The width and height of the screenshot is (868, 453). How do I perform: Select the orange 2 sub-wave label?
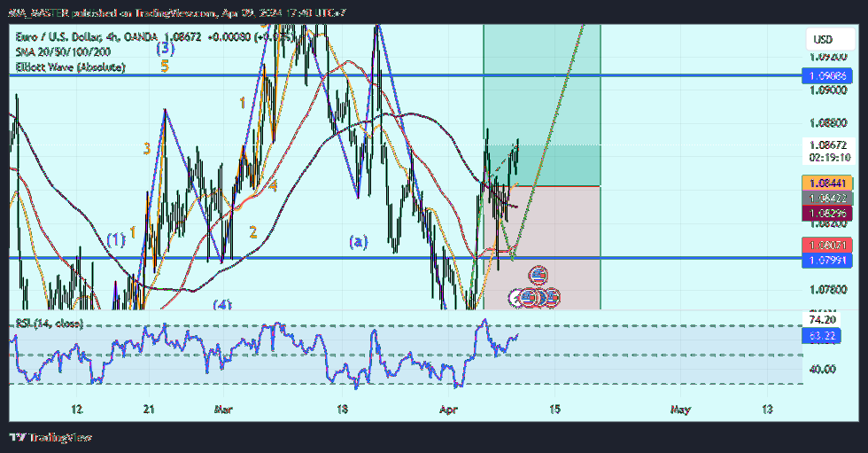click(253, 232)
